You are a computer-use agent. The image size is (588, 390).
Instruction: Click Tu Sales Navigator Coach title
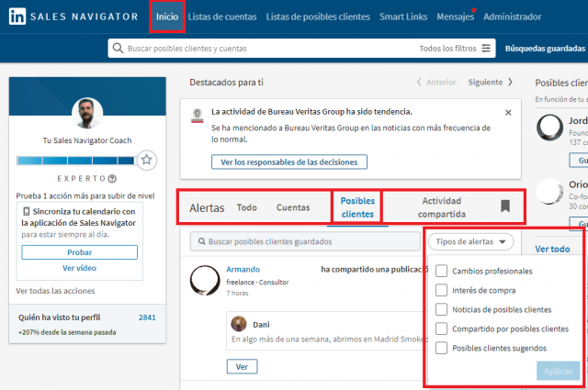click(87, 140)
